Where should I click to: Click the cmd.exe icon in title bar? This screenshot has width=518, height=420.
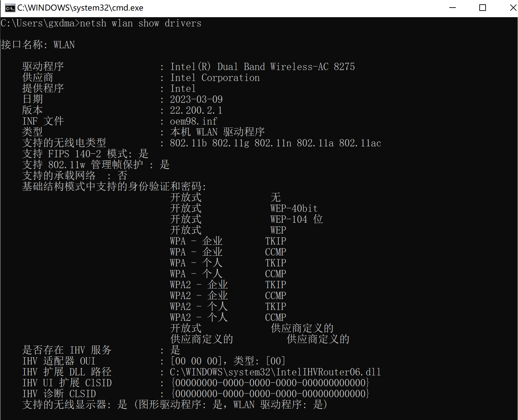point(10,8)
